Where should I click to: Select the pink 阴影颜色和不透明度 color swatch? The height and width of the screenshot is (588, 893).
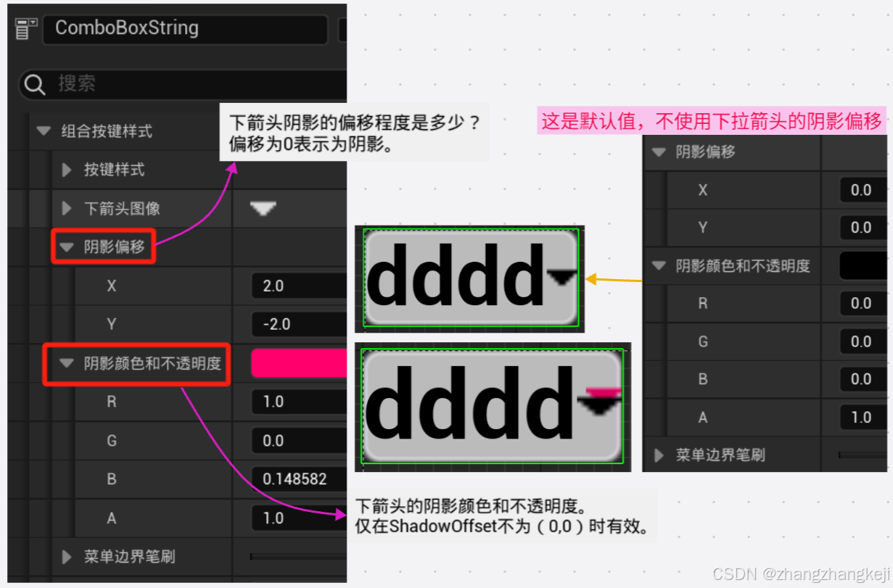click(x=296, y=363)
